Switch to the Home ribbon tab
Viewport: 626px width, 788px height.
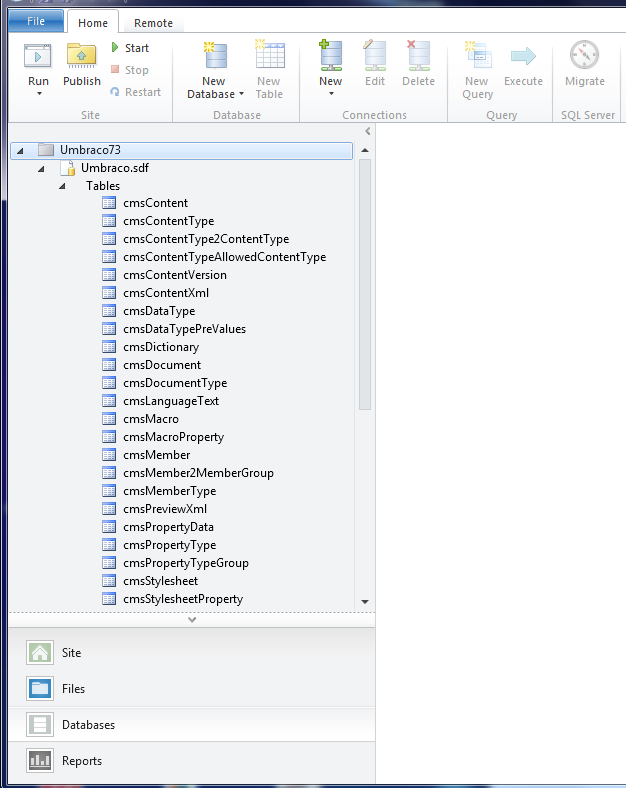[93, 23]
